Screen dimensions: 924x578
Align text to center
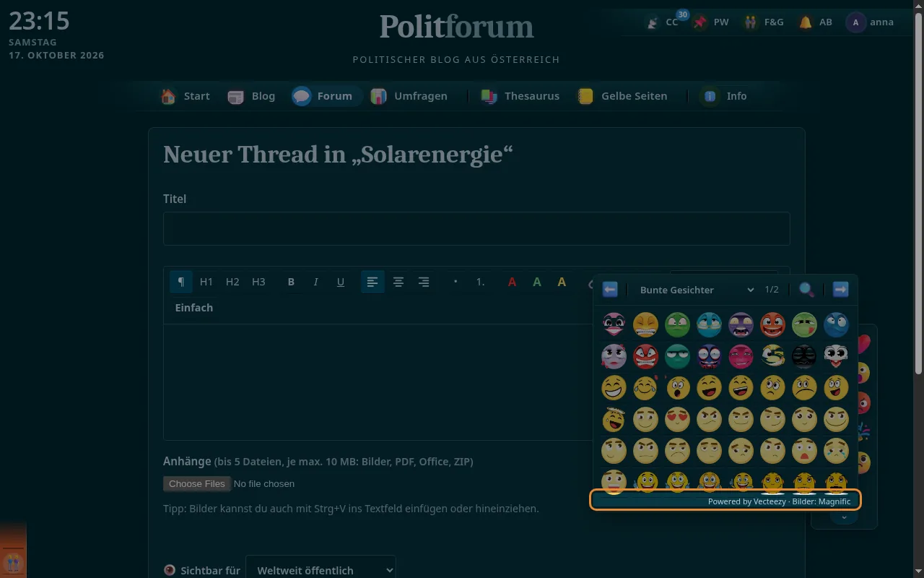coord(398,282)
